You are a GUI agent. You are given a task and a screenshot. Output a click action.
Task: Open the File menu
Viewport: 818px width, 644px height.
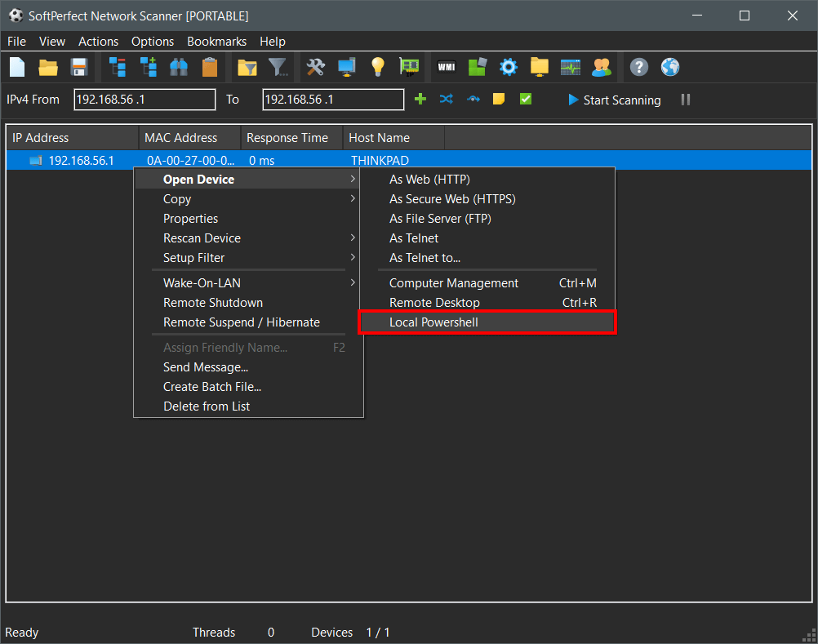coord(16,42)
